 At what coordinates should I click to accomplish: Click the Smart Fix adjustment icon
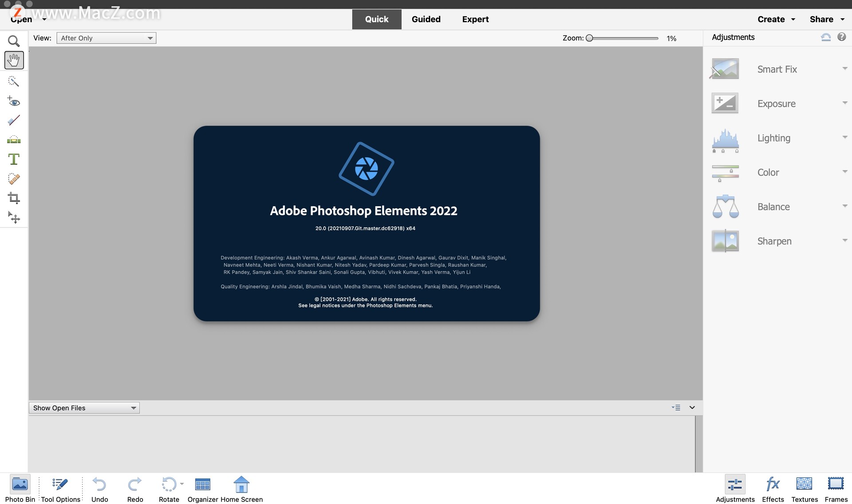pyautogui.click(x=724, y=68)
